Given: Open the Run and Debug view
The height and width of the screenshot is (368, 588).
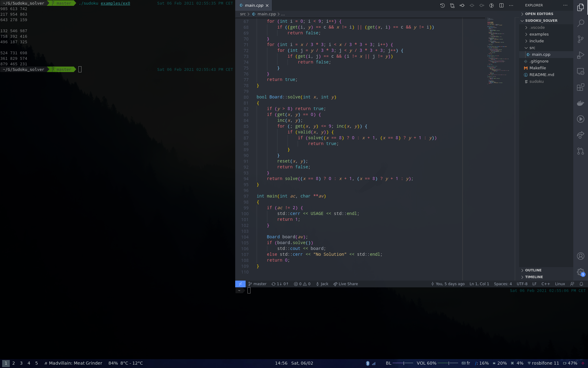Looking at the screenshot, I should pos(580,55).
